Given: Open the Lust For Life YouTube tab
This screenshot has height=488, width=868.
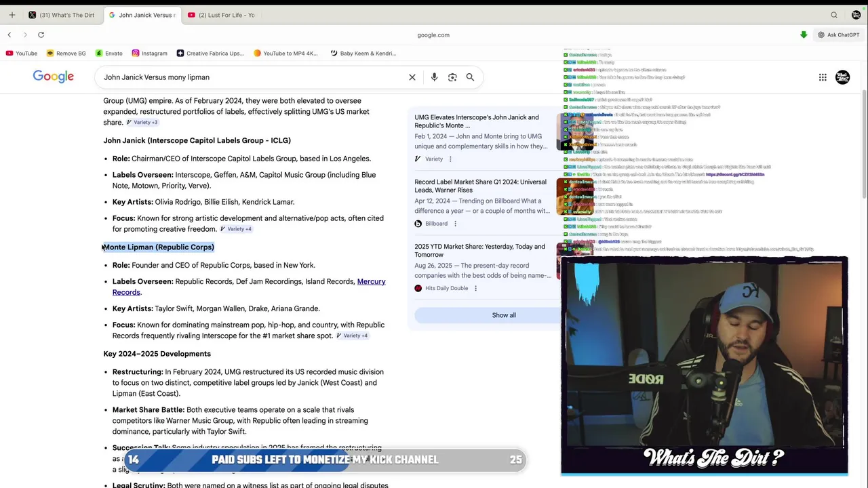Looking at the screenshot, I should click(x=221, y=15).
